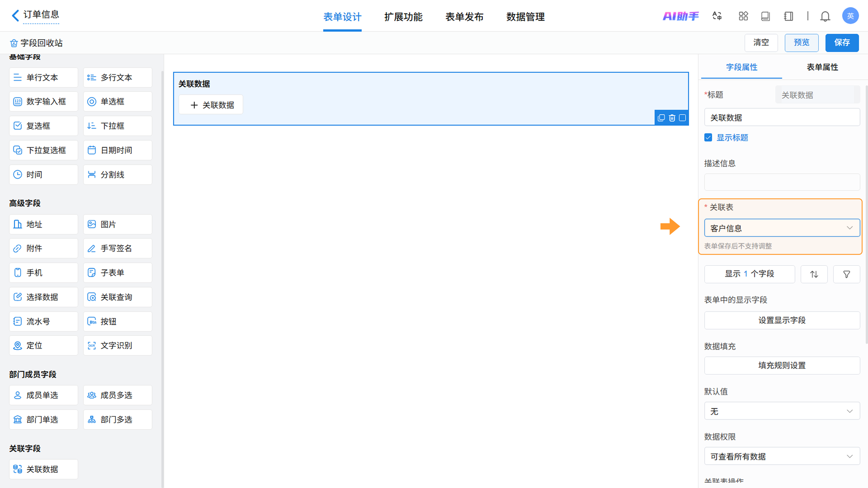Expand the 默认值 dropdown
Viewport: 868px width, 488px height.
(x=782, y=411)
